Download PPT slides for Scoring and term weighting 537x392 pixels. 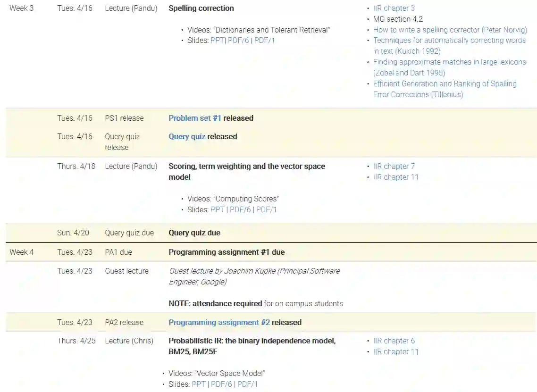(x=218, y=209)
